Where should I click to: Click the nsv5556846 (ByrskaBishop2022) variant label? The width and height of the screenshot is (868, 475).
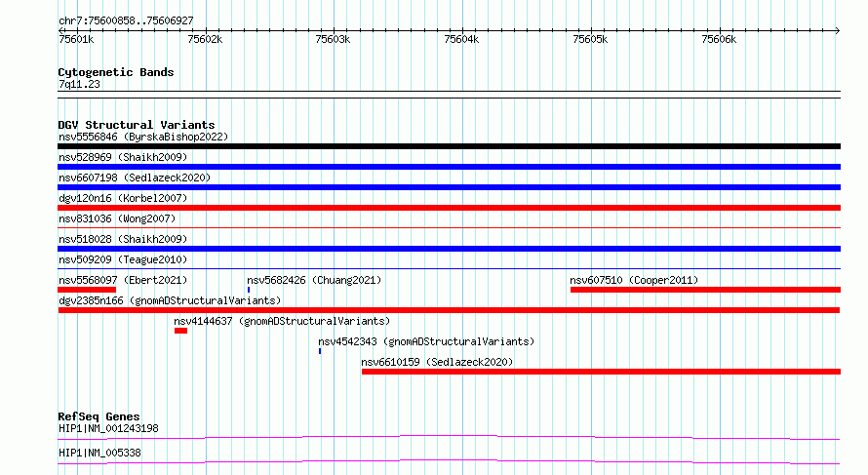[x=143, y=137]
